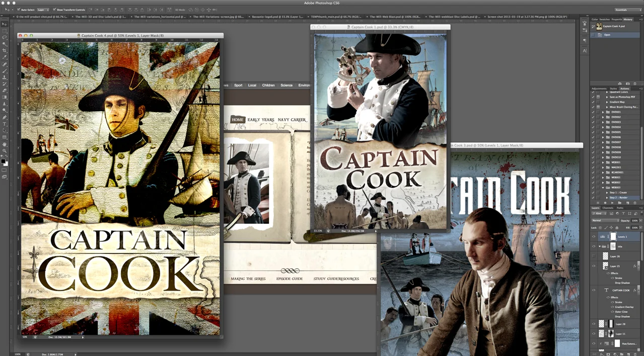This screenshot has width=644, height=356.
Task: Create new snapshot with the camera icon
Action: tap(627, 83)
